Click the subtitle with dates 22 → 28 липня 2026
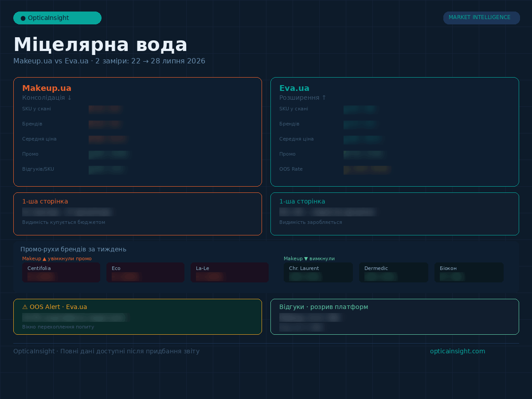Screen dimensions: 532x399 click(x=110, y=61)
